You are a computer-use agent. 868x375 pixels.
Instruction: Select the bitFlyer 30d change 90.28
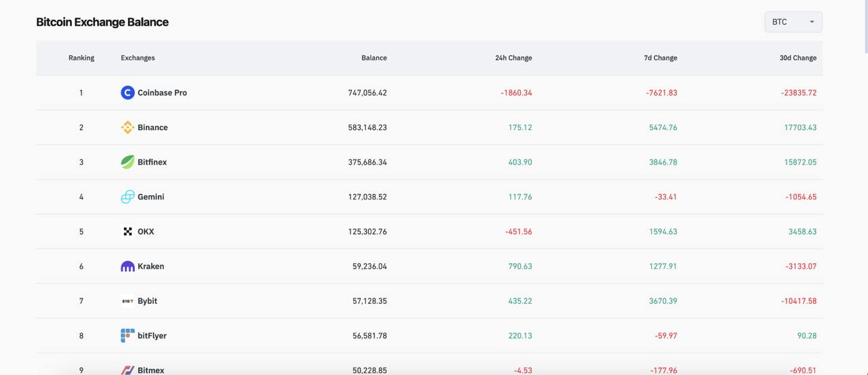[807, 335]
